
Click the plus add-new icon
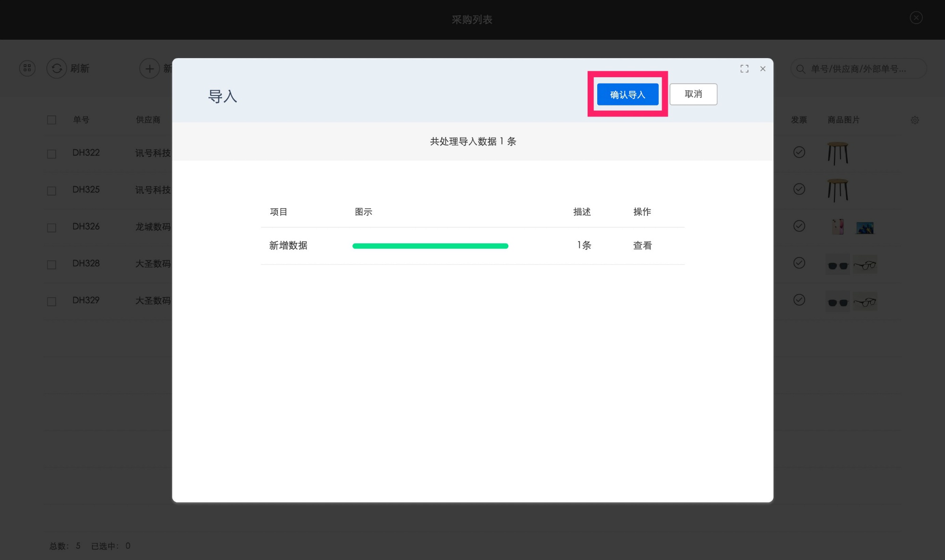[149, 69]
